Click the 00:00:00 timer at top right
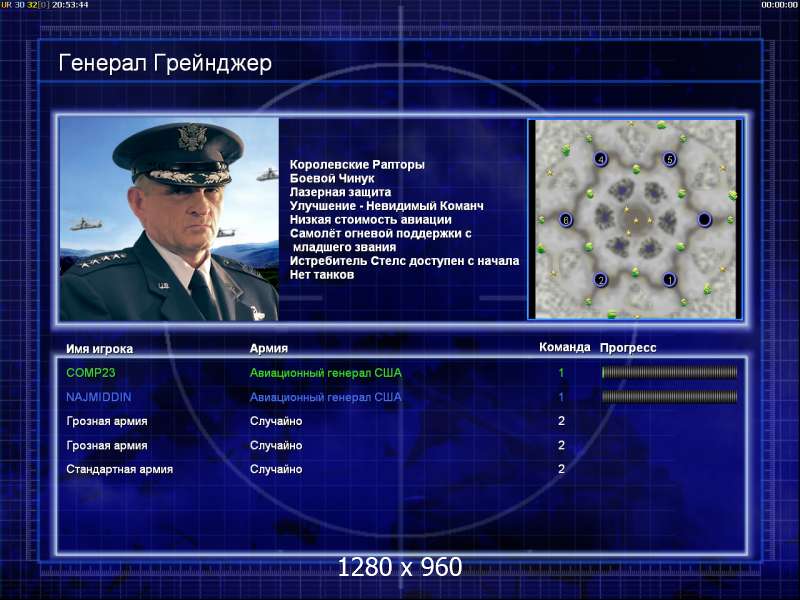The image size is (800, 600). tap(779, 5)
